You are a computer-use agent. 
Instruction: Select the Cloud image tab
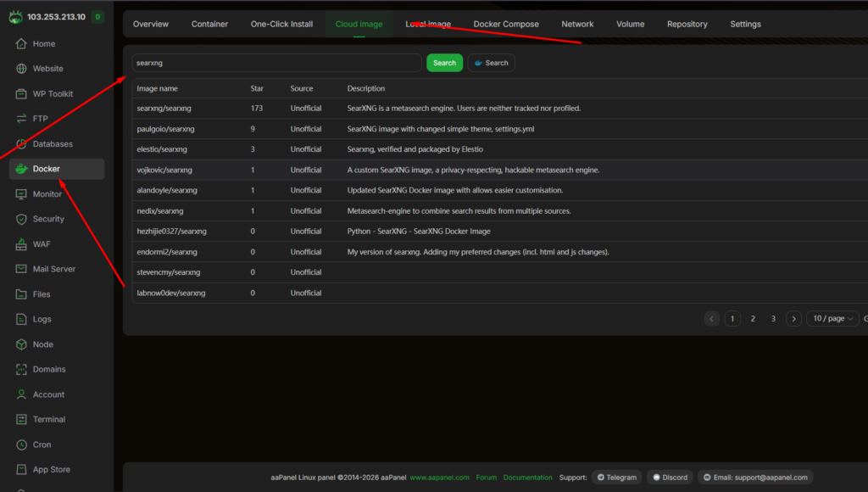[359, 24]
